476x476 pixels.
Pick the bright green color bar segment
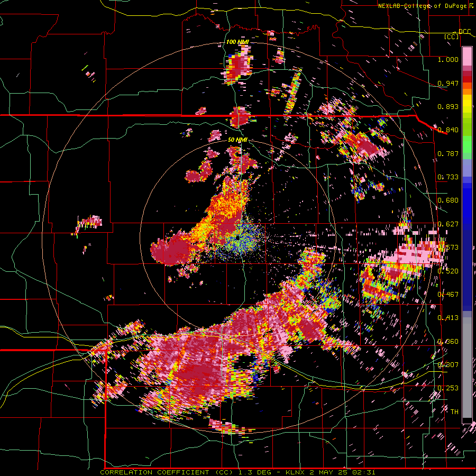[x=467, y=144]
